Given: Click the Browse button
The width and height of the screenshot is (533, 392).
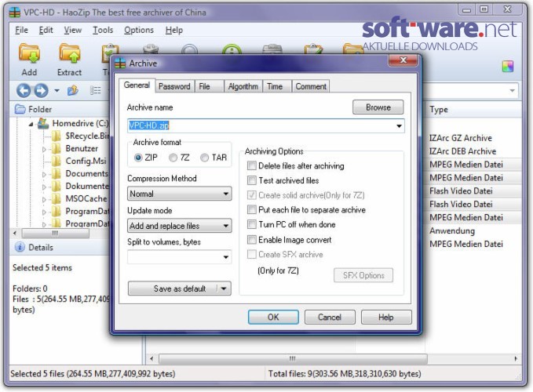Looking at the screenshot, I should click(x=378, y=107).
